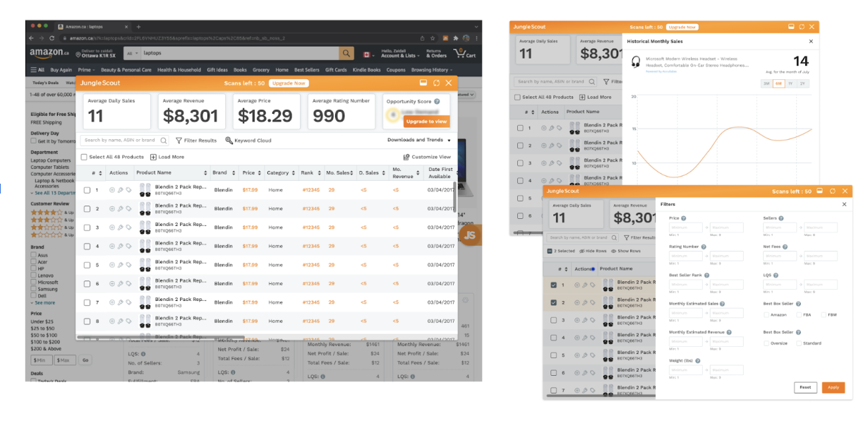
Task: Click the add icon in row 1 of main table
Action: pyautogui.click(x=111, y=190)
